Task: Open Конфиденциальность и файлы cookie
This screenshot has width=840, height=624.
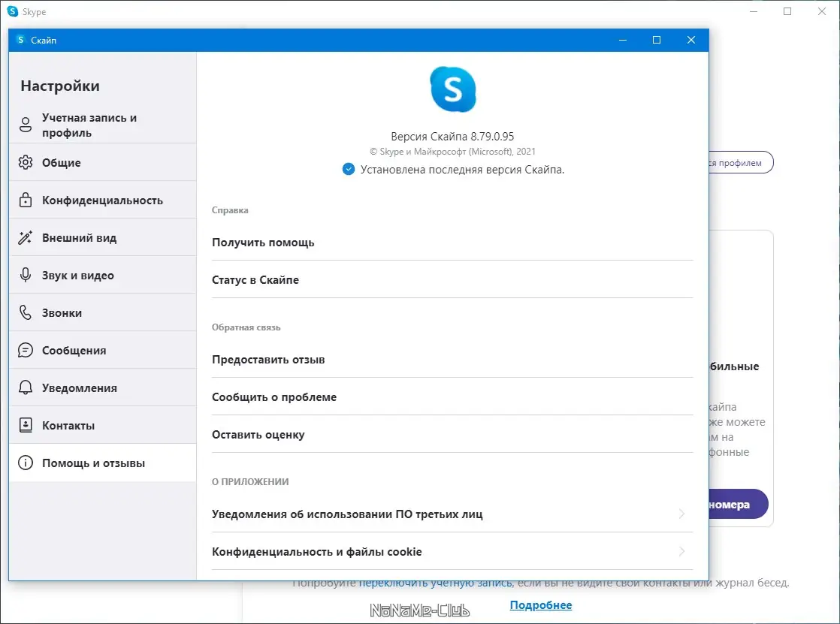Action: point(452,552)
